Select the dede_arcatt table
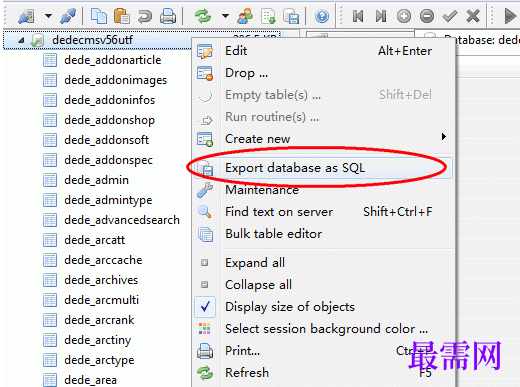 94,240
